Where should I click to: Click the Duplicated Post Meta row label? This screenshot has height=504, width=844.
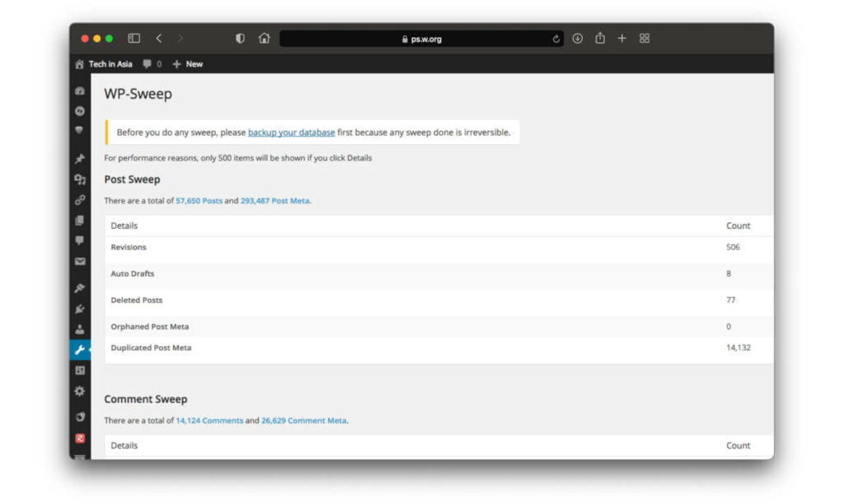pyautogui.click(x=151, y=348)
